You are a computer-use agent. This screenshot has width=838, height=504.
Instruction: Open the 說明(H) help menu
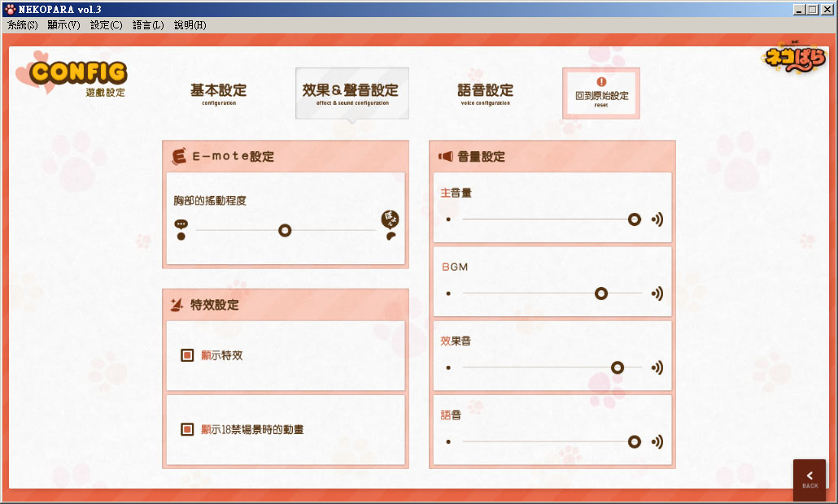(190, 25)
